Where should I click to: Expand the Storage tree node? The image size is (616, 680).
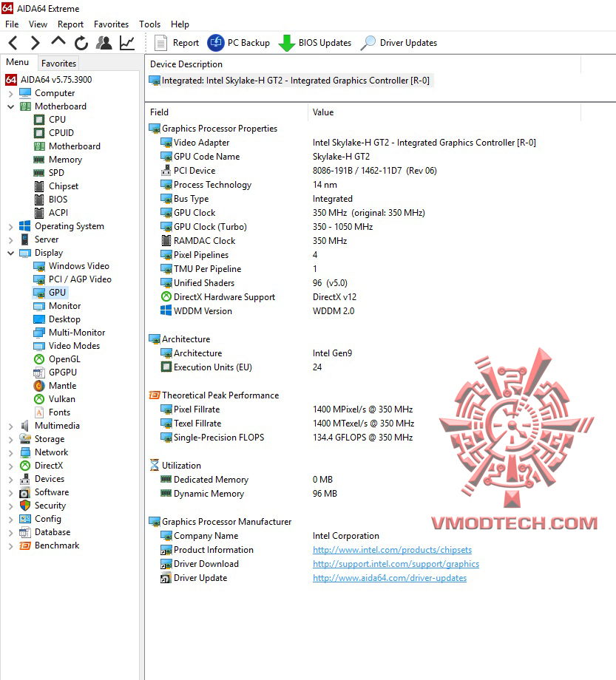pos(11,439)
